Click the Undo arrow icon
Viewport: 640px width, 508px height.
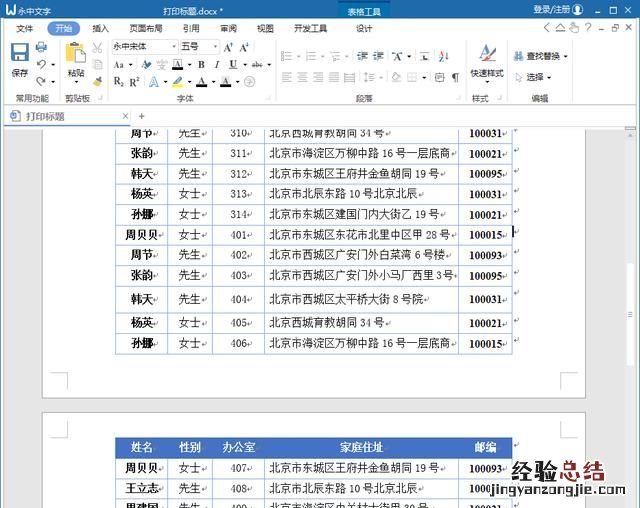tap(41, 64)
